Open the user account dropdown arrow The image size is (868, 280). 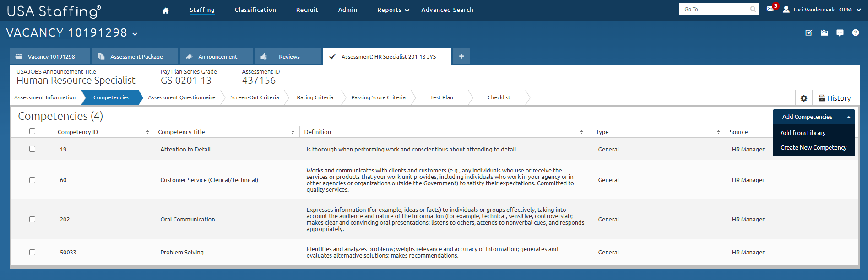click(858, 10)
